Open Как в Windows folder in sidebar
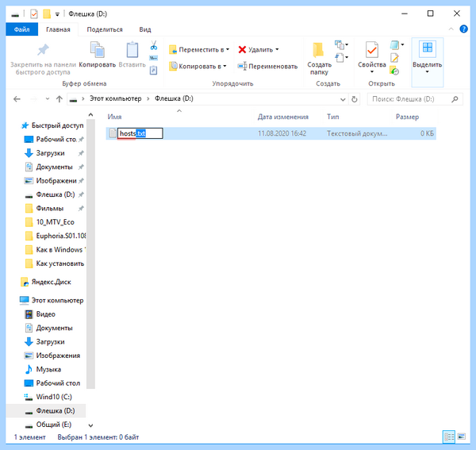476x450 pixels. (x=55, y=249)
